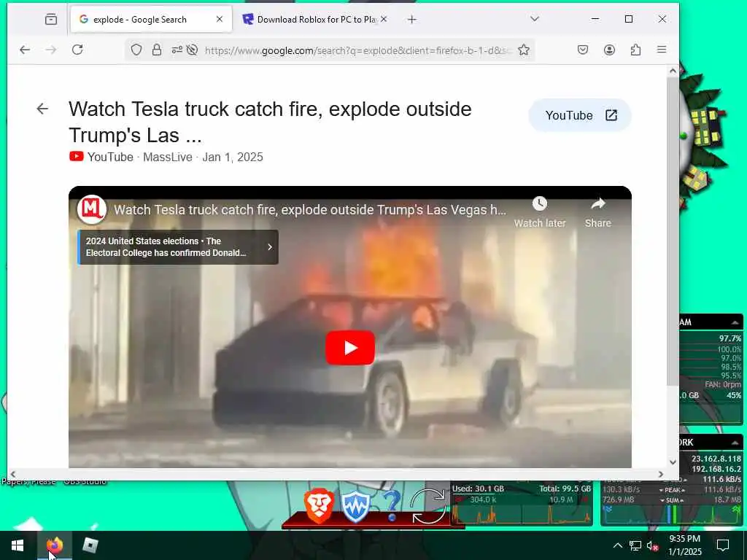Click the blocked autoplay icon in address bar
The image size is (747, 560).
coord(192,50)
